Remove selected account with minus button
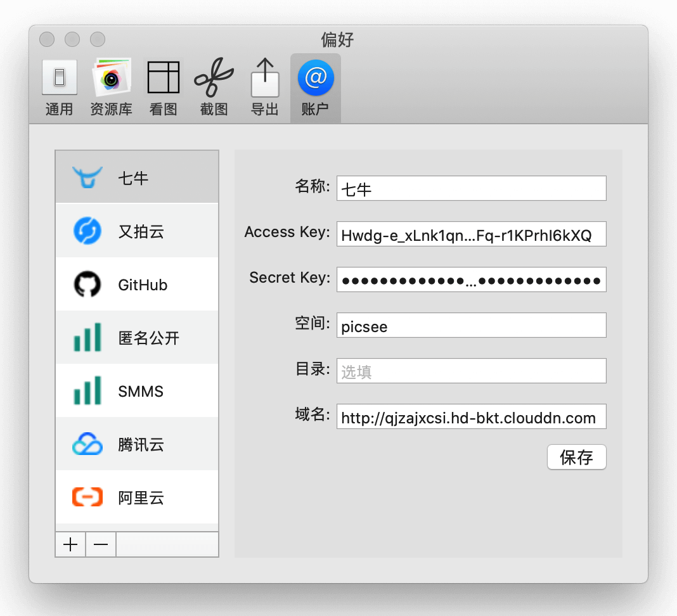The width and height of the screenshot is (677, 616). pos(101,544)
